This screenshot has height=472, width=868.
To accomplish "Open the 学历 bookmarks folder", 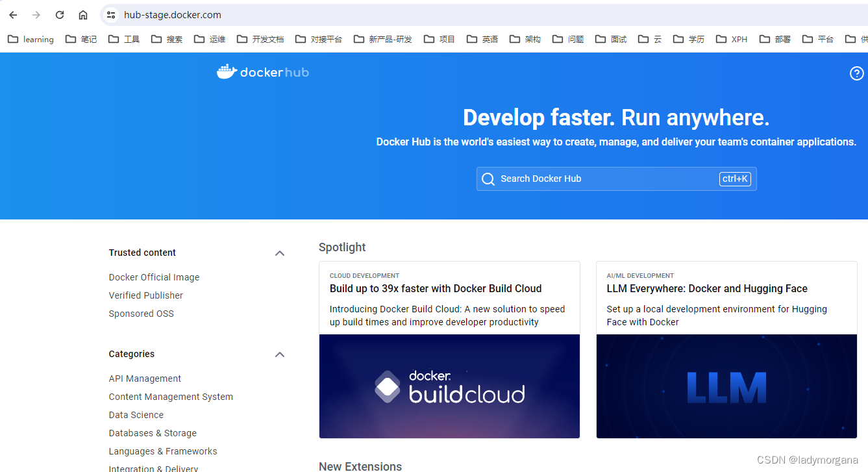I will pos(689,39).
